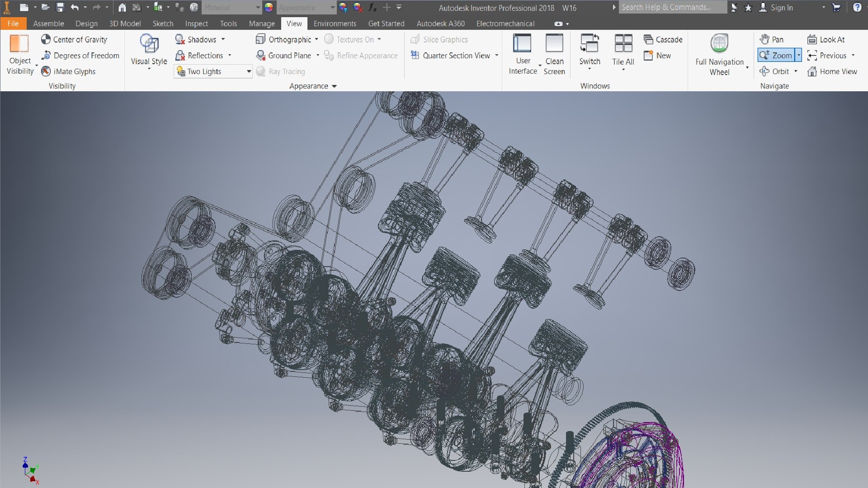
Task: Open the User Interface options
Action: click(523, 54)
